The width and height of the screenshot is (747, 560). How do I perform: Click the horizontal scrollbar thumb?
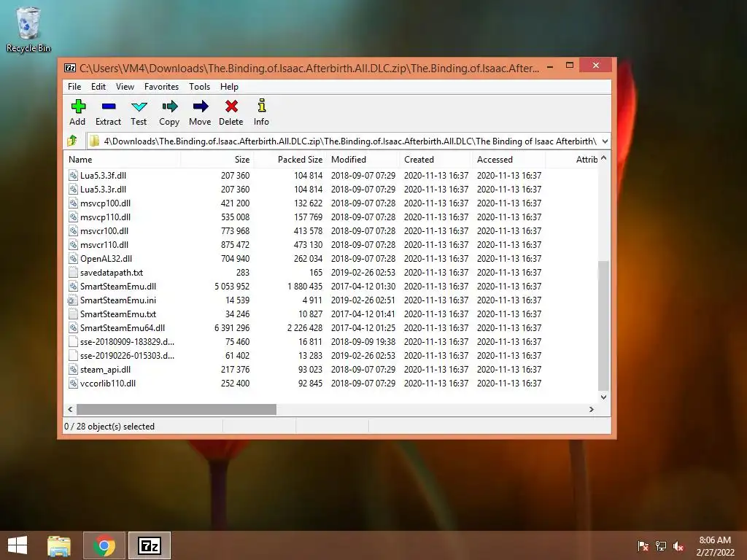[x=177, y=409]
